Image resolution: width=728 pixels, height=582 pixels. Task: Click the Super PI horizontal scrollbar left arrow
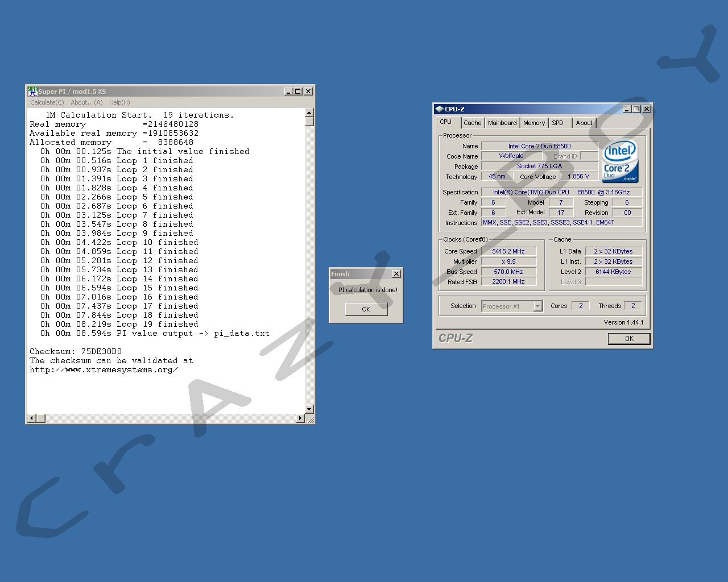32,418
